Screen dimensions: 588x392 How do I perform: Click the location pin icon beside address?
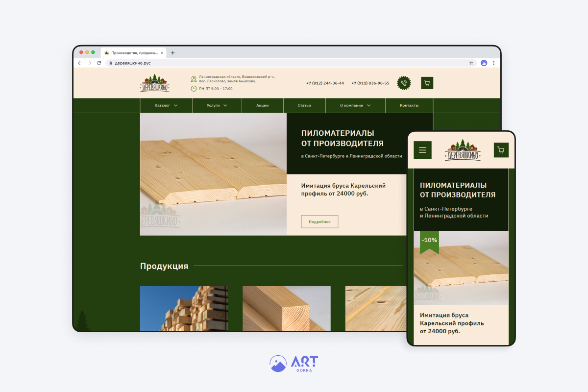point(194,79)
